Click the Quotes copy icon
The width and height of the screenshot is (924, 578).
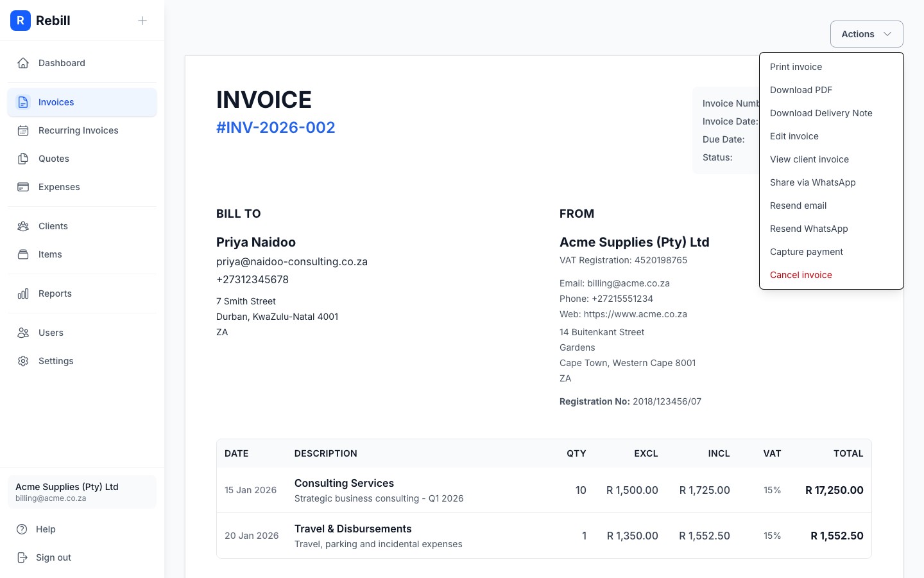23,159
